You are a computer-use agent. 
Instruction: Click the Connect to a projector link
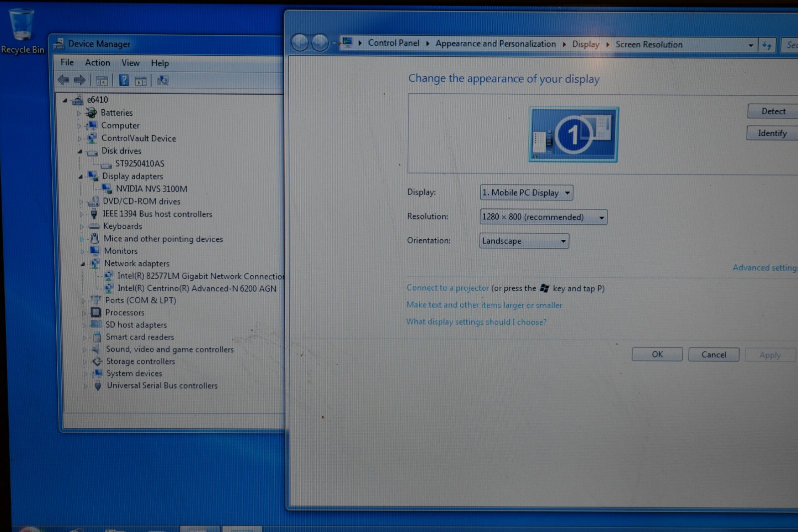[x=447, y=288]
